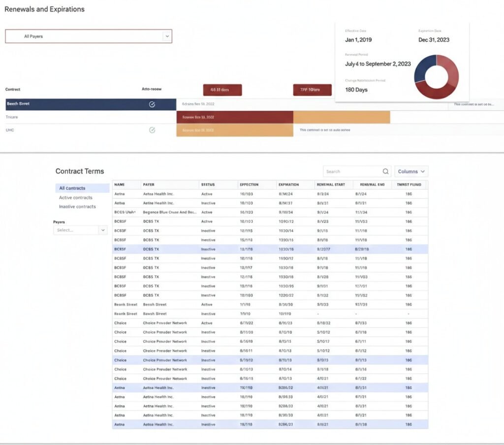This screenshot has height=445, width=504.
Task: Sort by the STATUS column header
Action: coord(207,185)
